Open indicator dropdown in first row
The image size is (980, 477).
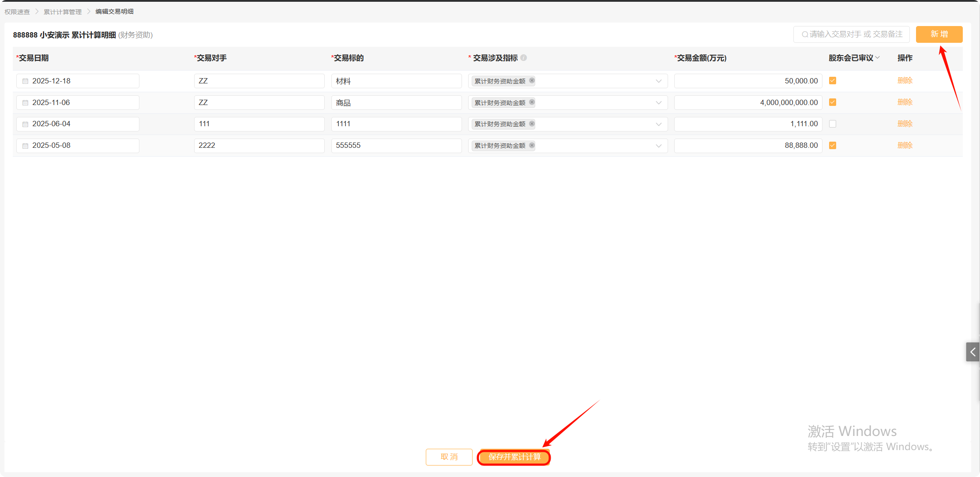click(x=658, y=81)
